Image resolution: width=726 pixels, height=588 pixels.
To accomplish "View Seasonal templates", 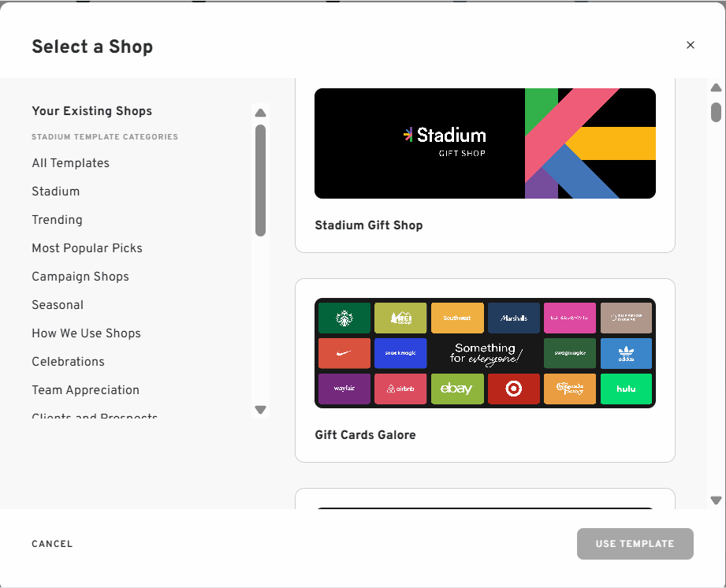I will 58,305.
